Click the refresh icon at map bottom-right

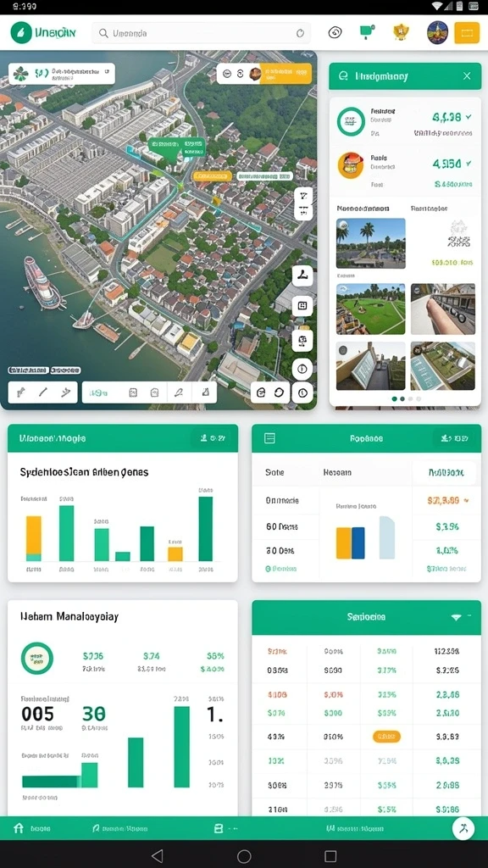pos(280,392)
